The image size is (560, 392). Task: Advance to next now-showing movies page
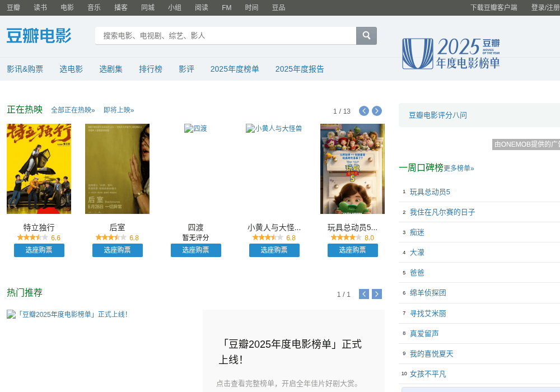point(376,111)
